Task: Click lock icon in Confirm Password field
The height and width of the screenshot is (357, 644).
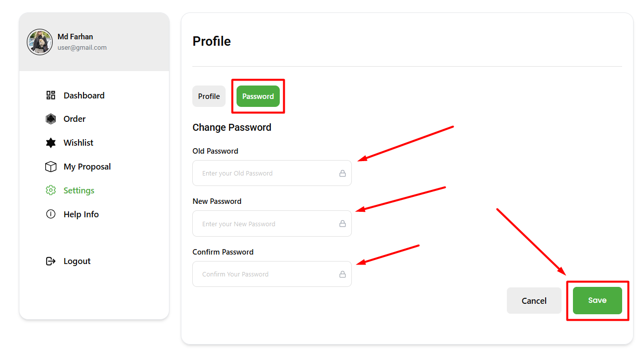Action: [x=342, y=274]
